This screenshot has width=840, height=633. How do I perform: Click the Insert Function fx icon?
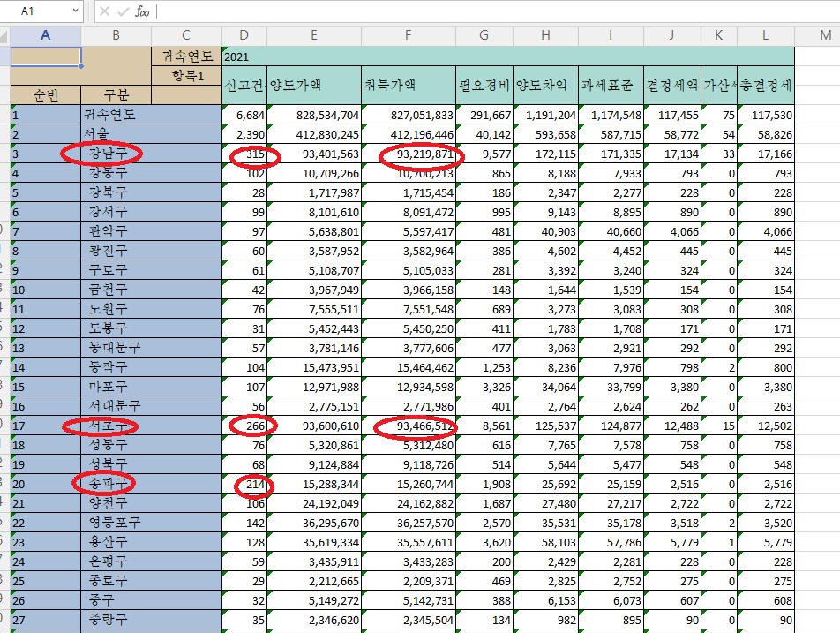point(141,11)
